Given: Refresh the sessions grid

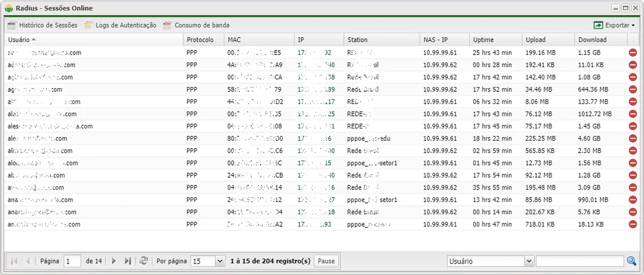Looking at the screenshot, I should [143, 261].
